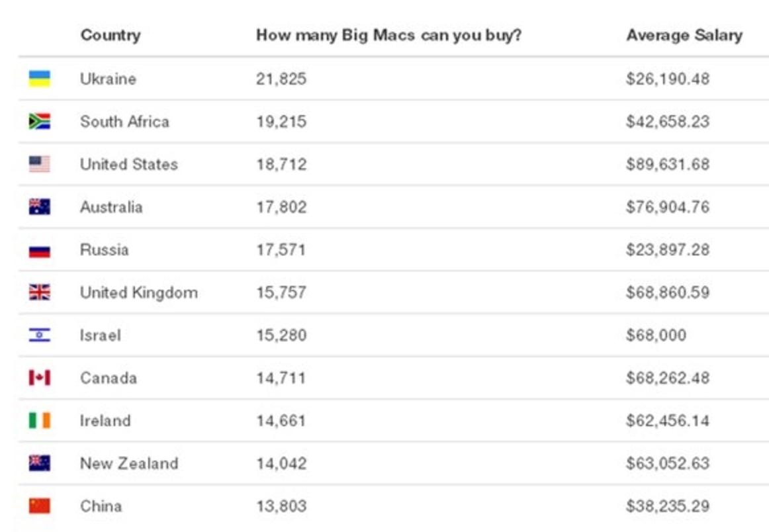This screenshot has width=769, height=532.
Task: Sort by "How many Big Macs" header
Action: click(388, 35)
